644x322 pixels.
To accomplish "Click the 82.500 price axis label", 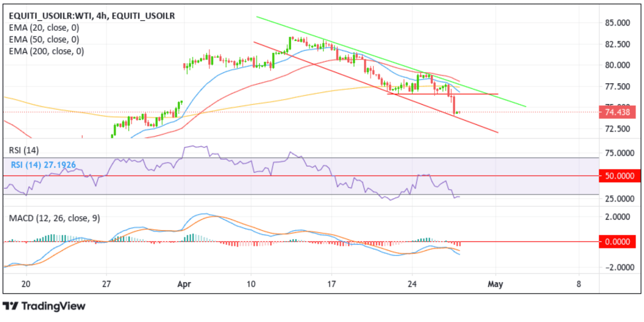I will (x=617, y=44).
